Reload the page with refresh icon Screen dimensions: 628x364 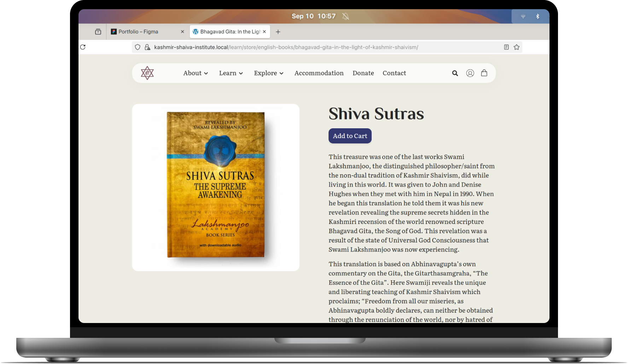click(83, 47)
